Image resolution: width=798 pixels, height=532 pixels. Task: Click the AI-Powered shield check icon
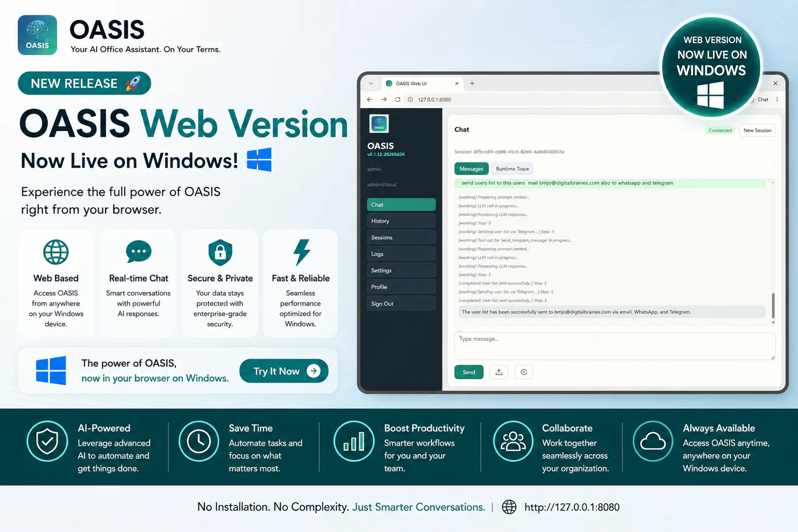[47, 441]
